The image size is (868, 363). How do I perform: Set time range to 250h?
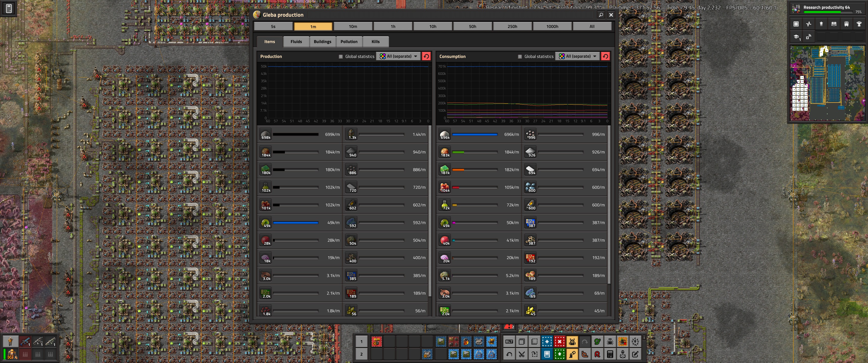[x=512, y=26]
